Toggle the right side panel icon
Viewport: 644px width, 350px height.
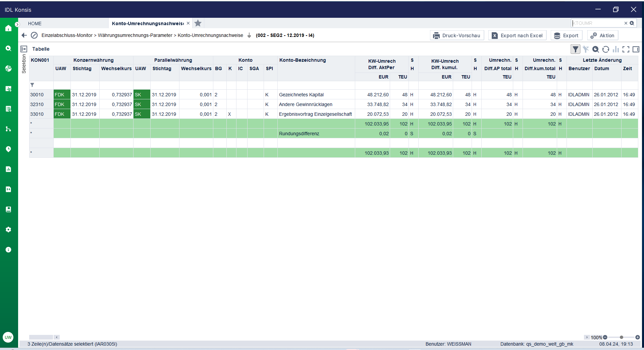point(636,49)
